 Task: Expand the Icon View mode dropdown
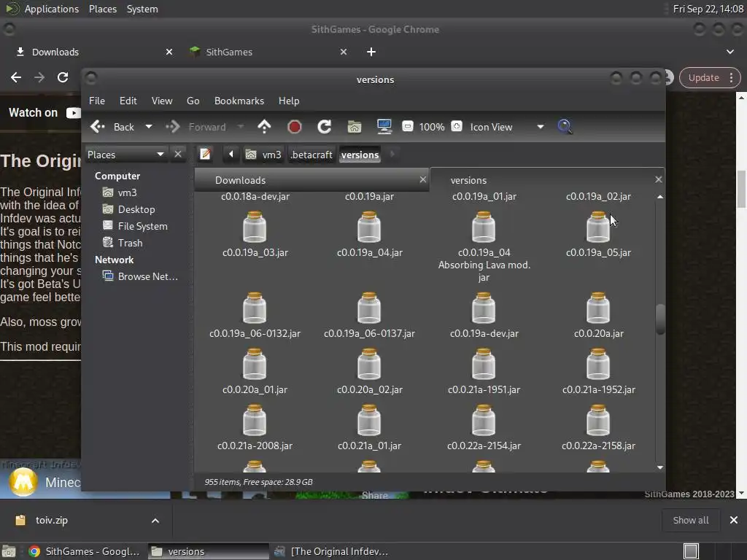540,127
